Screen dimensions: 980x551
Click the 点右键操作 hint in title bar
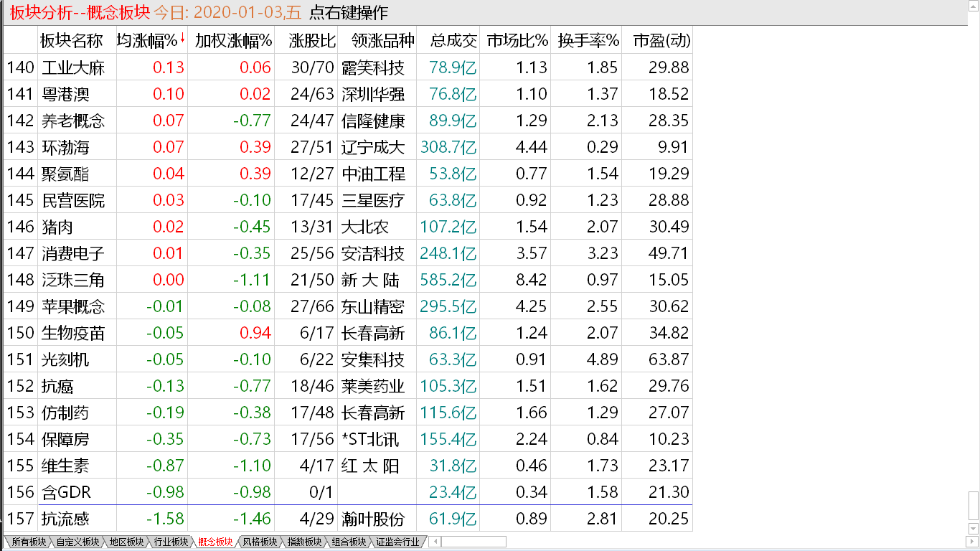tap(348, 13)
